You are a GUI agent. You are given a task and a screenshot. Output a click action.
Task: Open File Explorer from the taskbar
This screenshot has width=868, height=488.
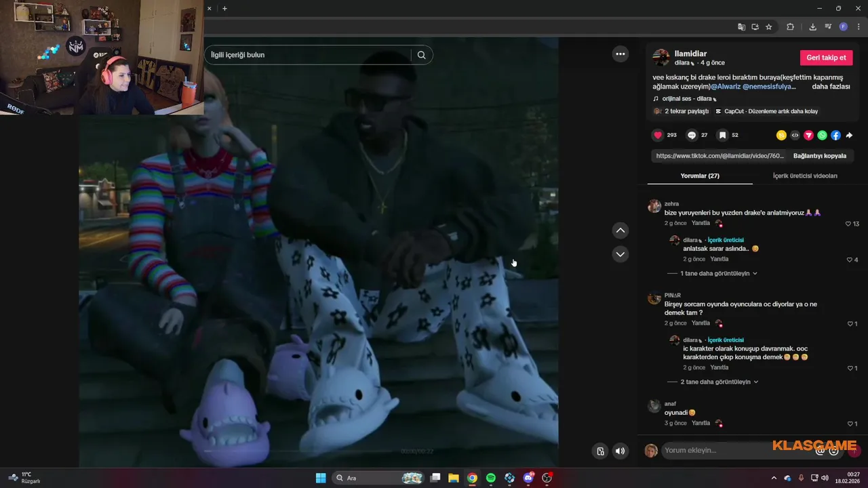454,478
